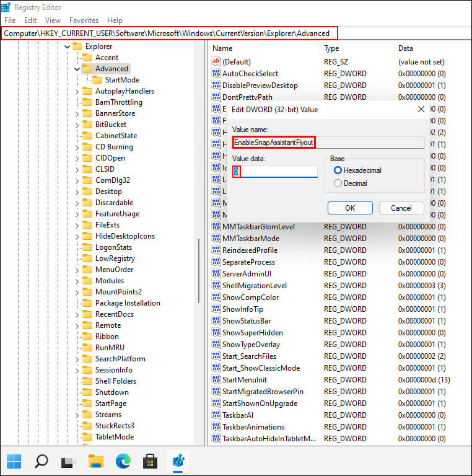
Task: Click the TaskbarAnimations DWORD icon
Action: coord(216,426)
